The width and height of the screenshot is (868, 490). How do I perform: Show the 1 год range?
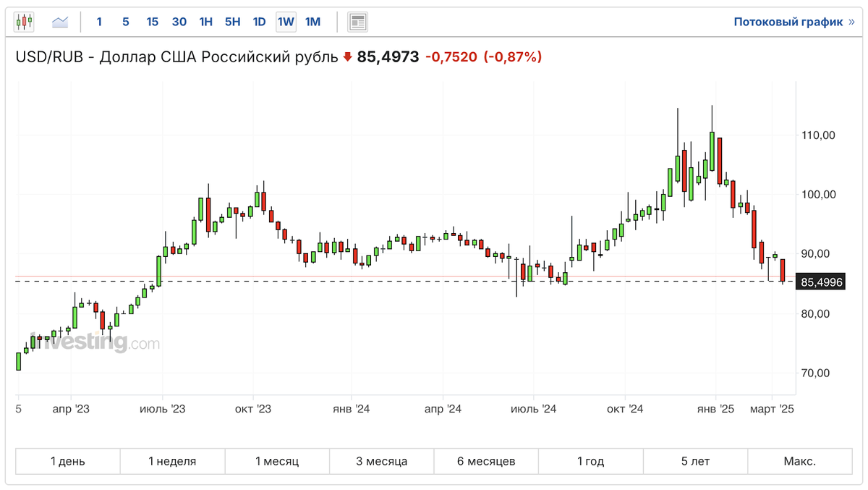(590, 461)
